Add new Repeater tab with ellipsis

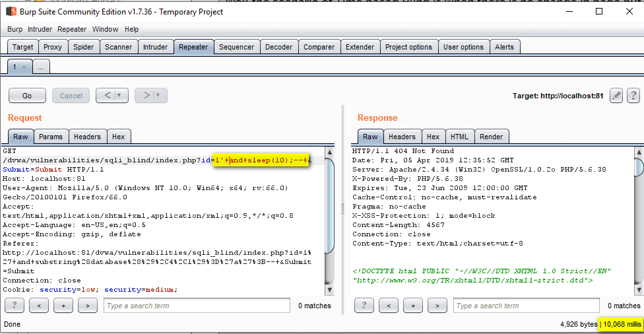tap(40, 67)
